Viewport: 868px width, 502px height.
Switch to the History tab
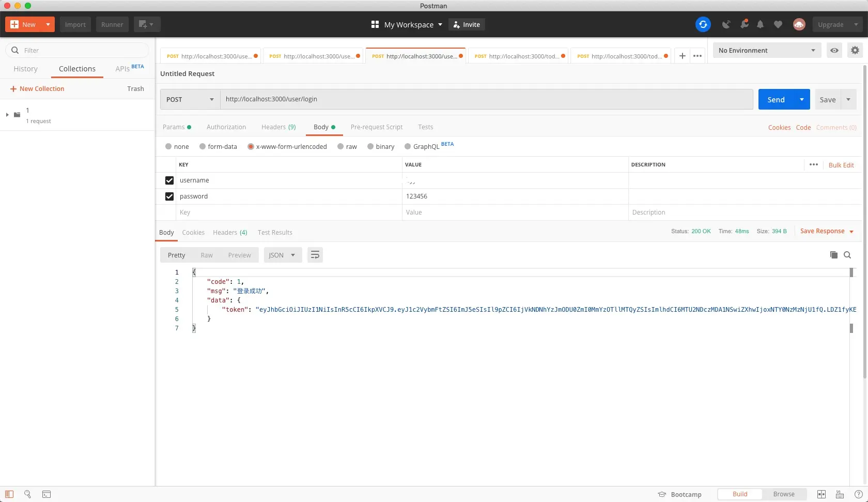pos(25,69)
